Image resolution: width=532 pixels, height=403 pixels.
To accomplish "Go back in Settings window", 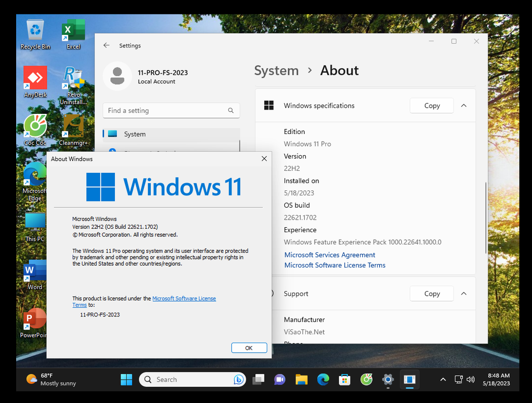I will (106, 45).
